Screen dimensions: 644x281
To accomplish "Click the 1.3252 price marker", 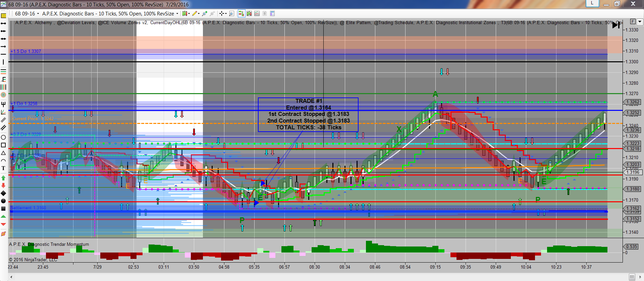I will 633,113.
